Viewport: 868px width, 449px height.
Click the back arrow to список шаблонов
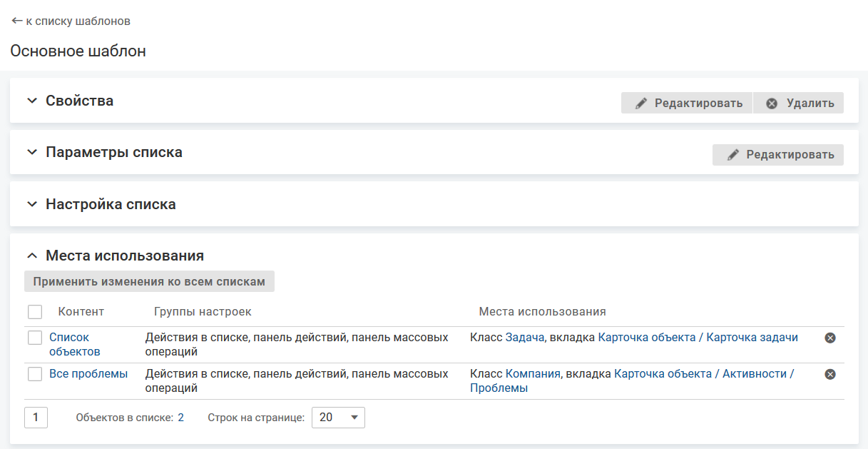tap(17, 21)
